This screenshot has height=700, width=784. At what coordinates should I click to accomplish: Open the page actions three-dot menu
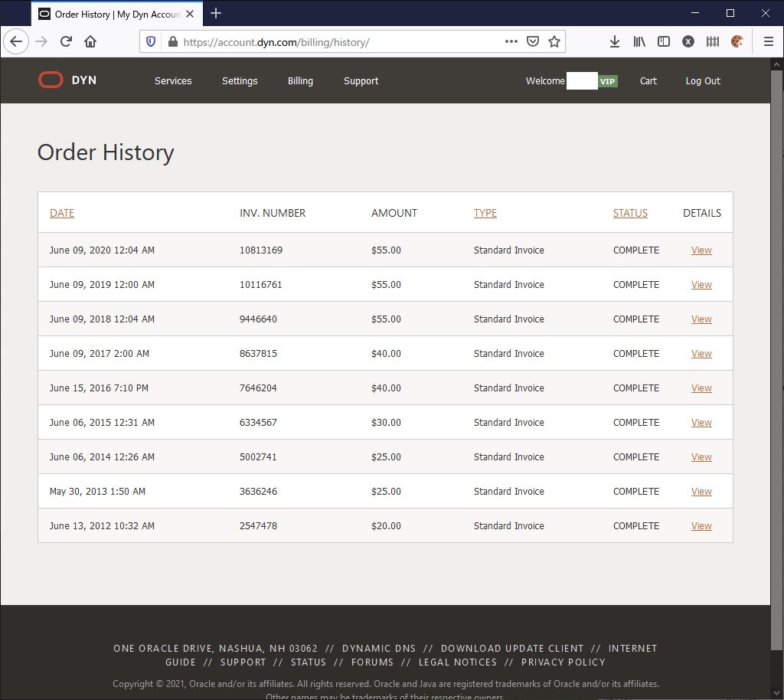pos(511,41)
